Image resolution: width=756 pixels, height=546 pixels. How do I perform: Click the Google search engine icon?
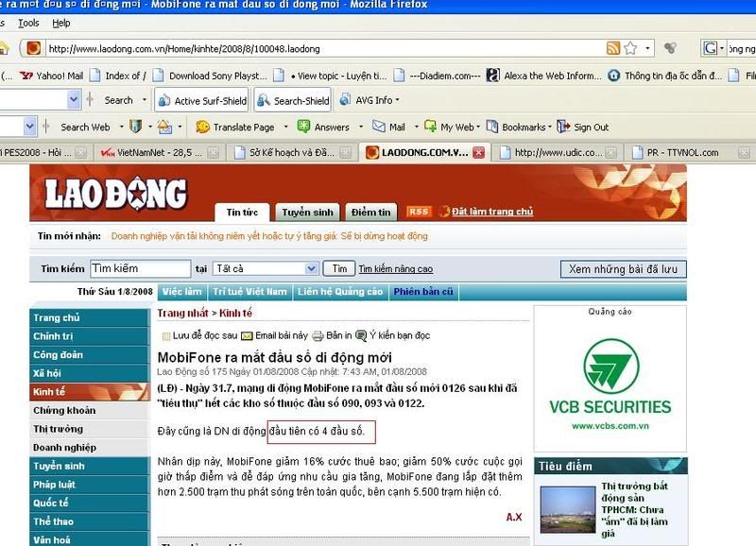tap(710, 48)
